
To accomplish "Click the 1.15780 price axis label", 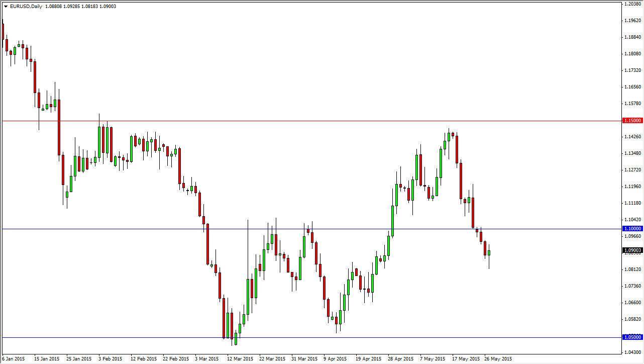I will (632, 104).
